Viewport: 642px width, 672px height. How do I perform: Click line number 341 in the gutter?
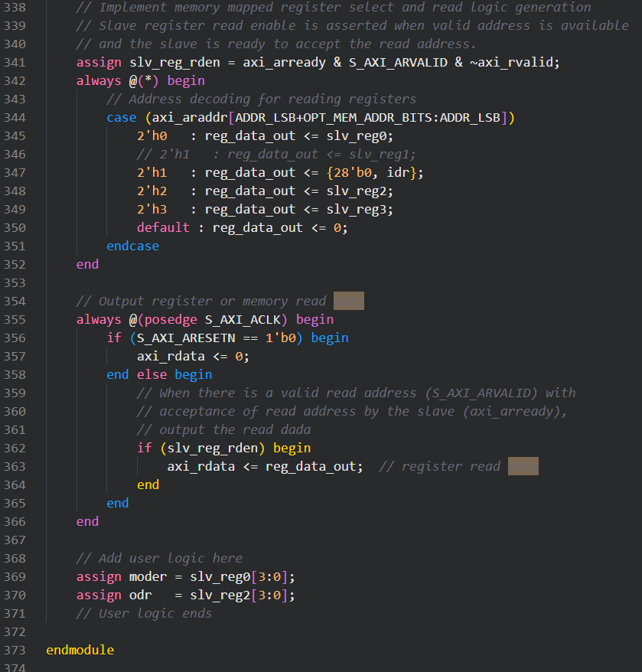(15, 62)
